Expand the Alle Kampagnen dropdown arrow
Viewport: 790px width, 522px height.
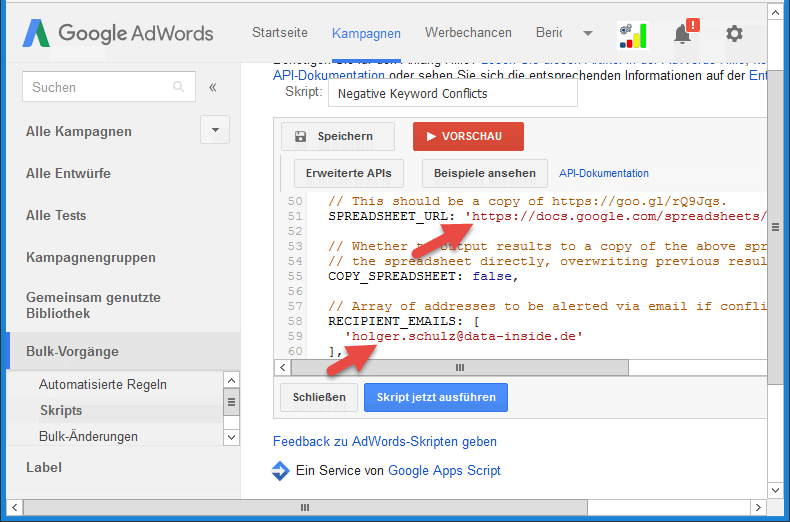(215, 130)
